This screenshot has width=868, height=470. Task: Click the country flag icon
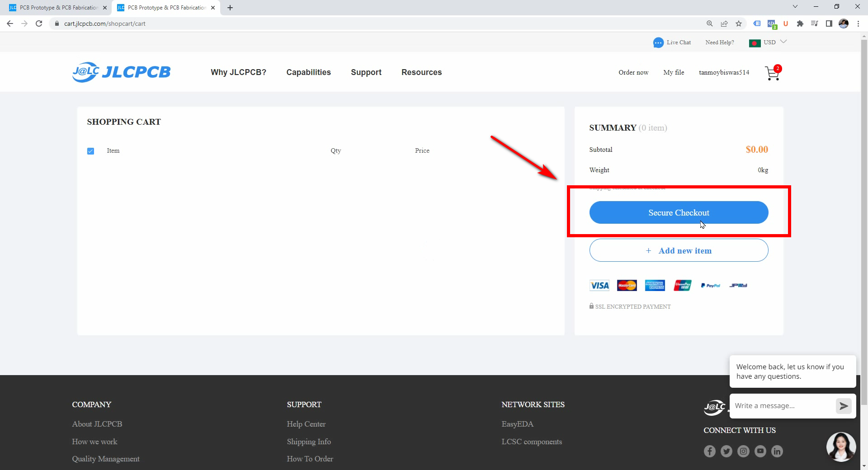(x=755, y=43)
